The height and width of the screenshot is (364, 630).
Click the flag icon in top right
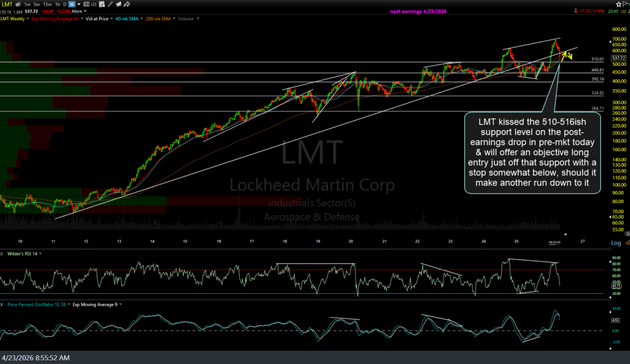pos(625,4)
